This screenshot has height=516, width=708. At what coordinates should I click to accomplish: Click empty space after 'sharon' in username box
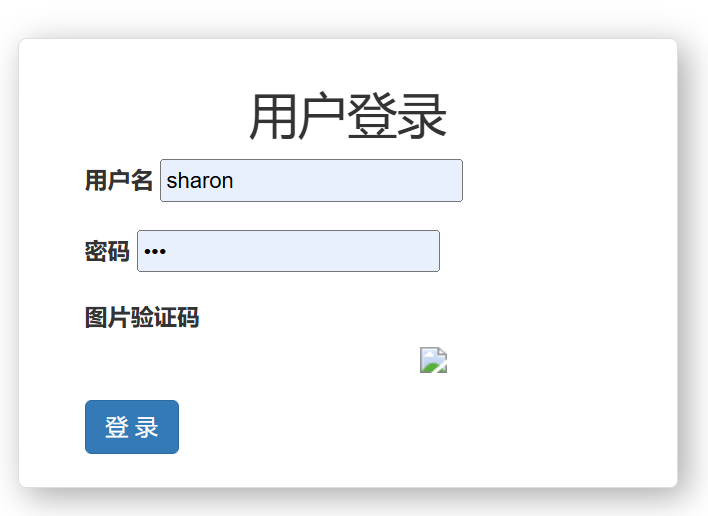(348, 181)
